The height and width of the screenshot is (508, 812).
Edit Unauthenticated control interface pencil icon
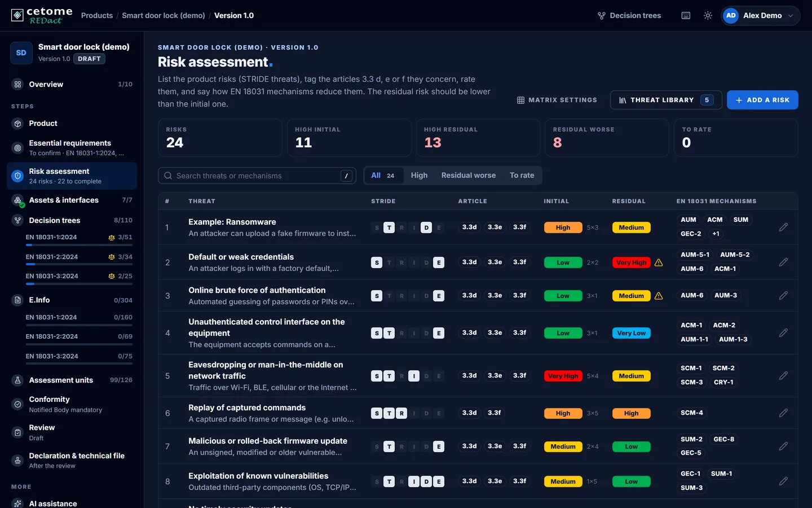783,332
